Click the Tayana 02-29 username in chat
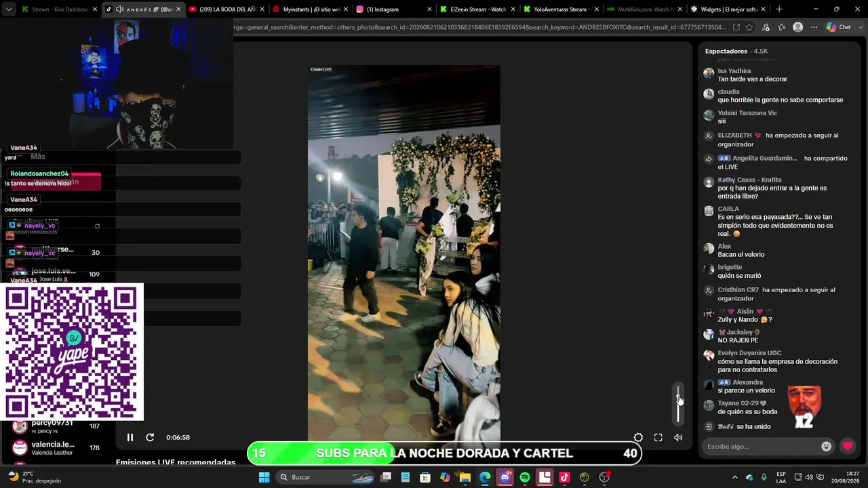The image size is (868, 488). pos(743,403)
